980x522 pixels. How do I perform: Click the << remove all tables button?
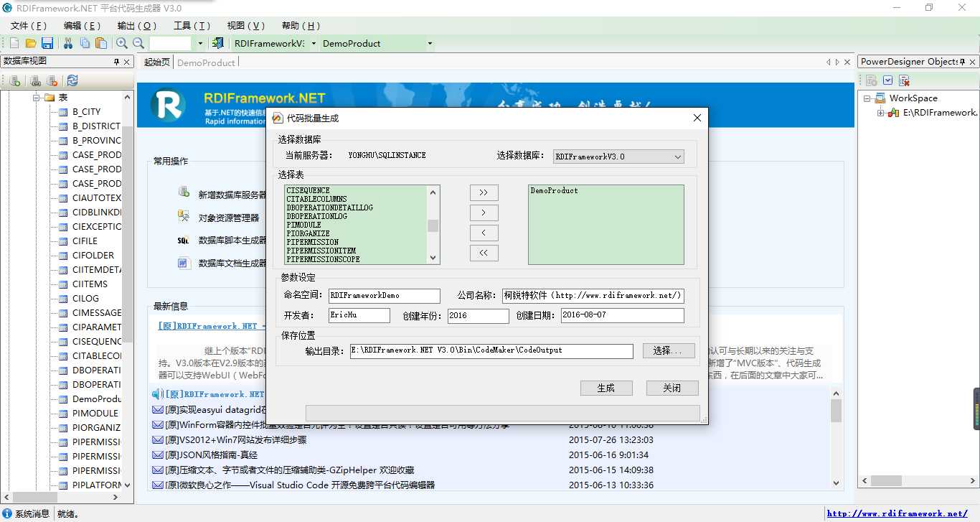(484, 253)
